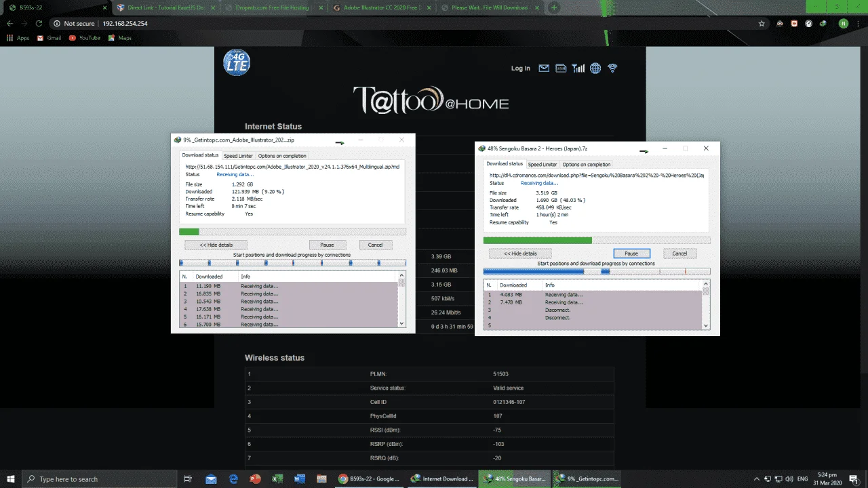Select connection row with 7.478 MB downloaded
Screen dimensions: 868x488
point(593,302)
